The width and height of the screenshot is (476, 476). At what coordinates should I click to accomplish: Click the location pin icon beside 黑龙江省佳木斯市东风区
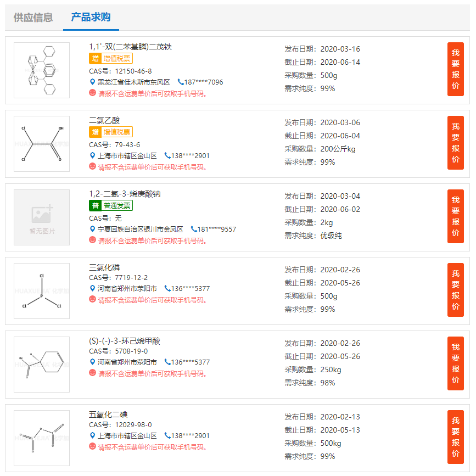coord(93,82)
